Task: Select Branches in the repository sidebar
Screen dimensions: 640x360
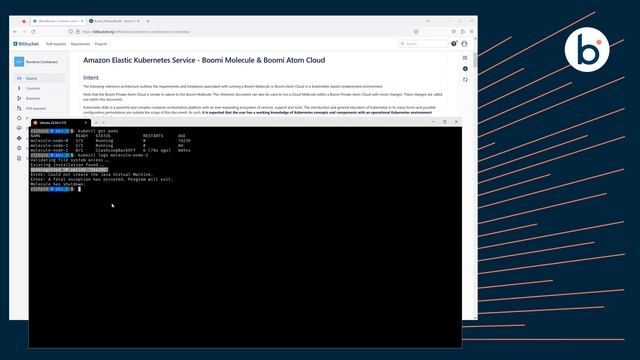Action: (33, 98)
